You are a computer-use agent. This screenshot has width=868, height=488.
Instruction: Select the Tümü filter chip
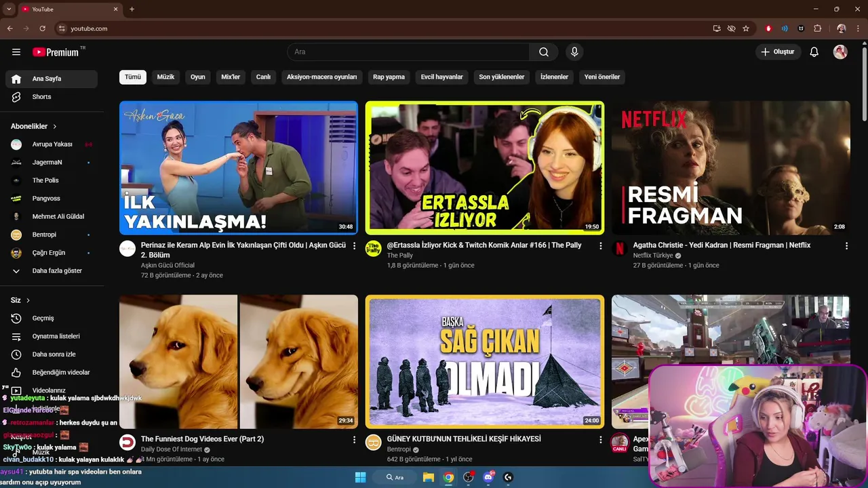[133, 77]
